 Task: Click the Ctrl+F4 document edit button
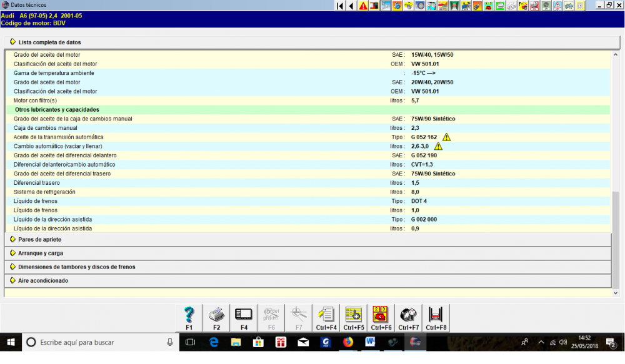pos(326,318)
